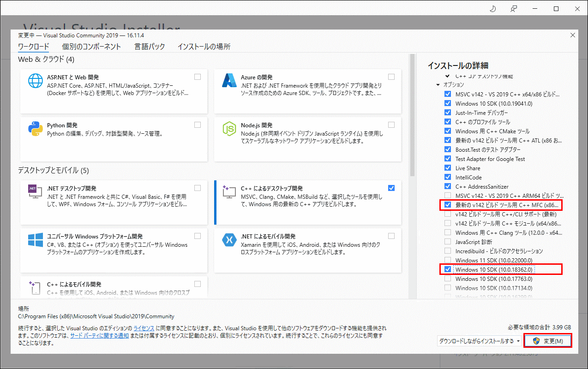The image size is (588, 369).
Task: Open the サード パーティに関する通知 link
Action: [x=99, y=336]
